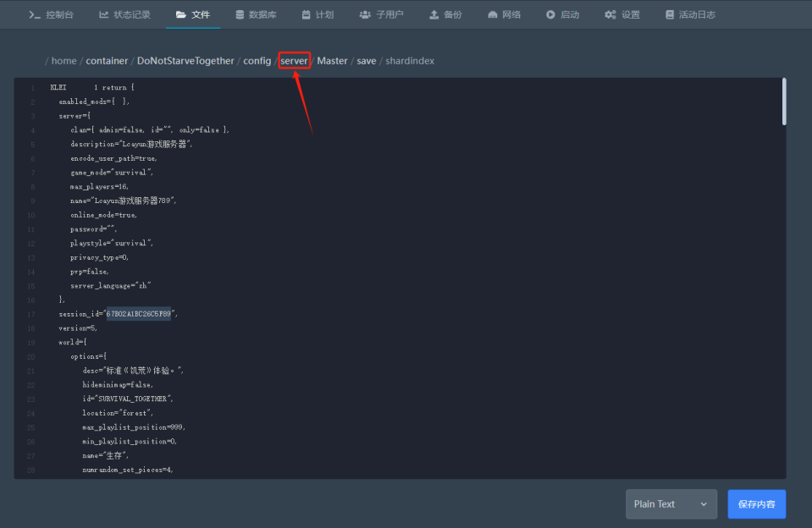Switch to the 备份 tab
The height and width of the screenshot is (528, 812).
(445, 15)
